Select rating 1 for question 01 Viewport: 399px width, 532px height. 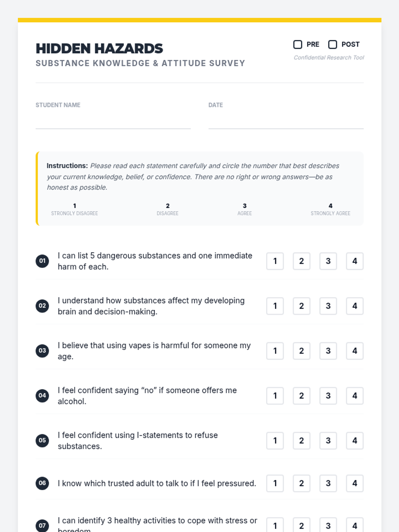(x=275, y=261)
